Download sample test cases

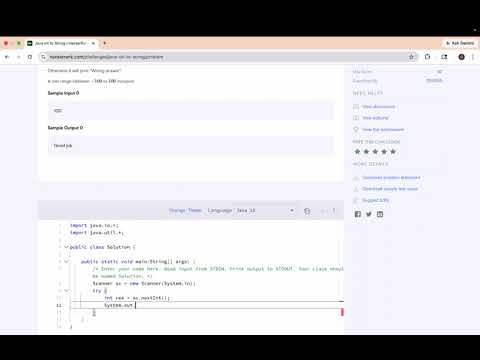pos(390,189)
